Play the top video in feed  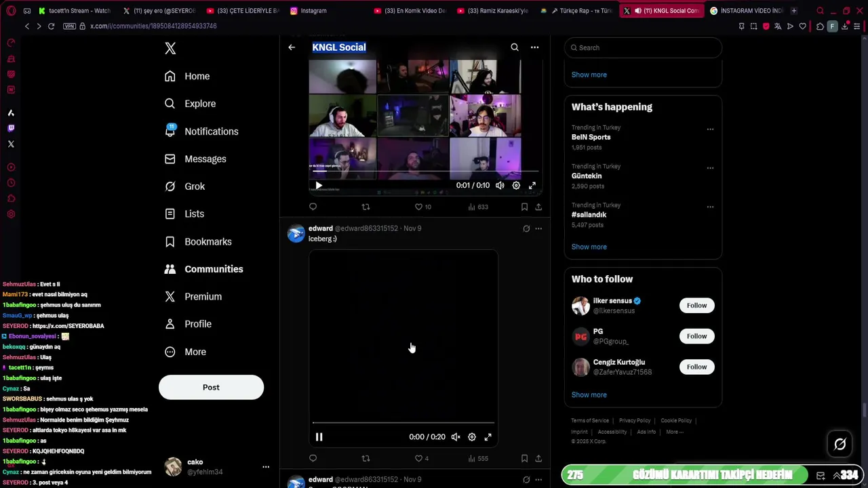pyautogui.click(x=319, y=186)
